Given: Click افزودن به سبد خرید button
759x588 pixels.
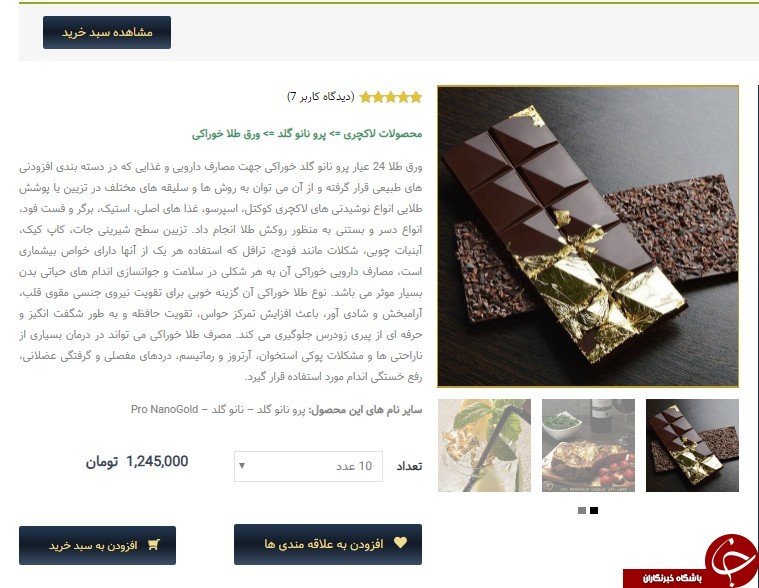Looking at the screenshot, I should point(97,545).
